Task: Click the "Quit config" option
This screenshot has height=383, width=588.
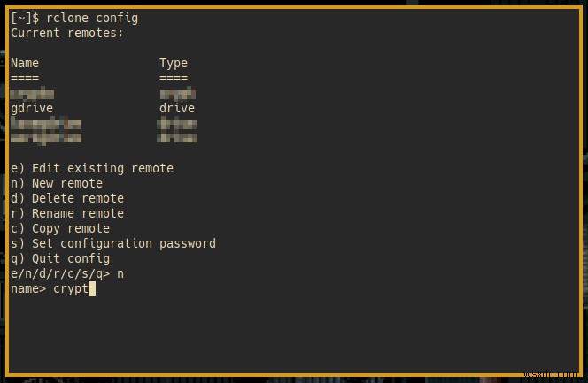Action: pyautogui.click(x=60, y=258)
